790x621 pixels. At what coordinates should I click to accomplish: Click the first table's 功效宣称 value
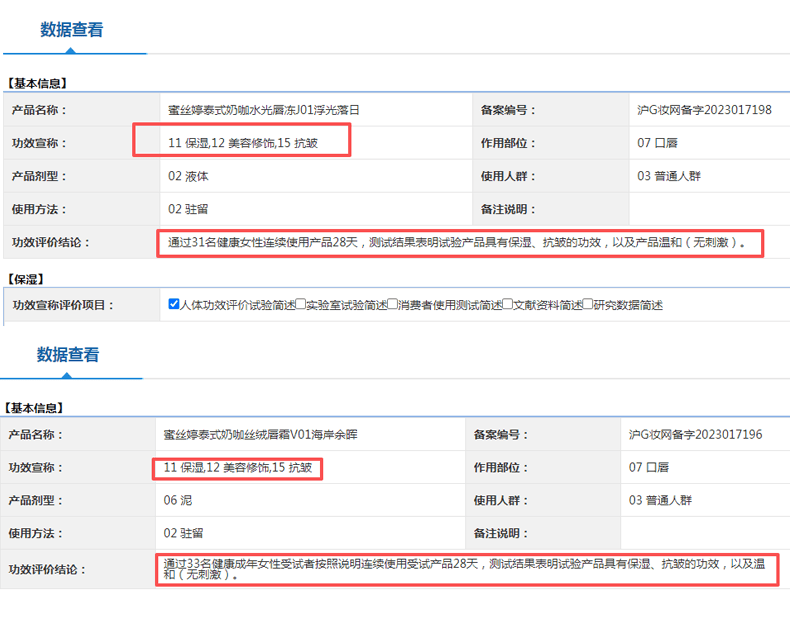(243, 143)
